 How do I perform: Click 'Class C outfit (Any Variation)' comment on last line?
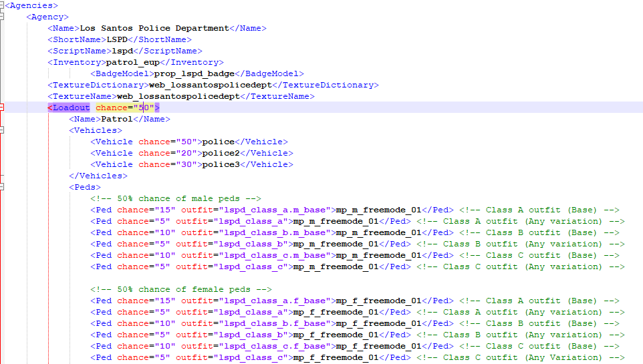pos(521,358)
